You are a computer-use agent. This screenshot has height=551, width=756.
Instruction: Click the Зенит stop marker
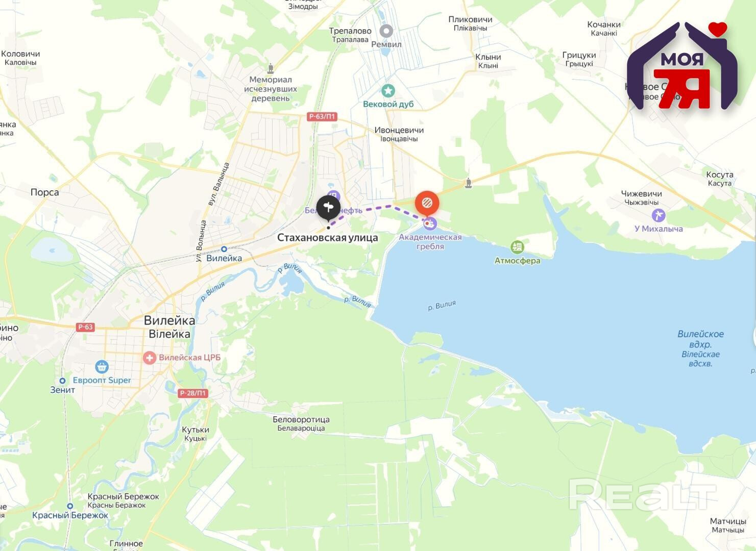pyautogui.click(x=62, y=381)
